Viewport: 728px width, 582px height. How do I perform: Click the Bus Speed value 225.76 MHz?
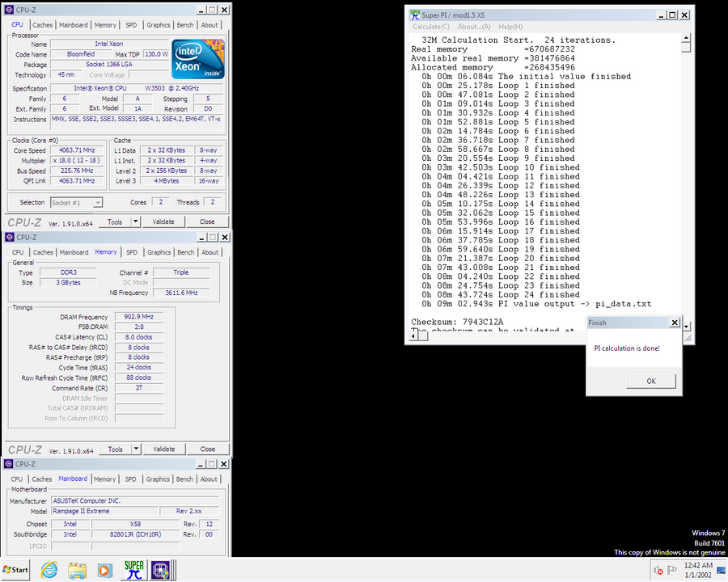point(77,171)
